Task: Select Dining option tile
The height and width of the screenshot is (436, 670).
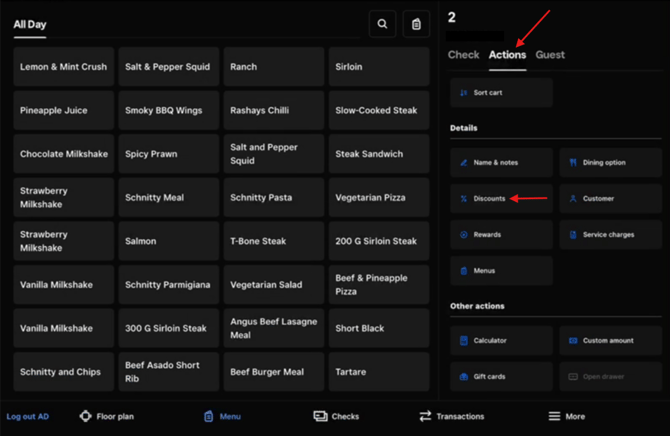Action: [x=610, y=162]
